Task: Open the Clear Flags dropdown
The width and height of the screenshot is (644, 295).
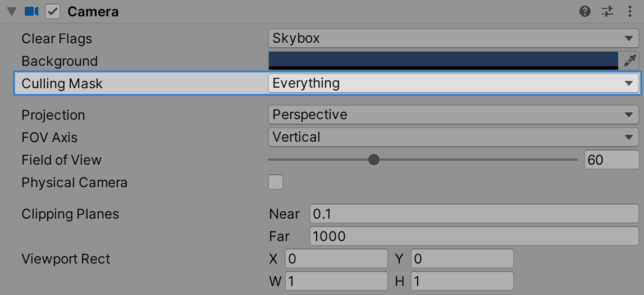Action: 453,38
